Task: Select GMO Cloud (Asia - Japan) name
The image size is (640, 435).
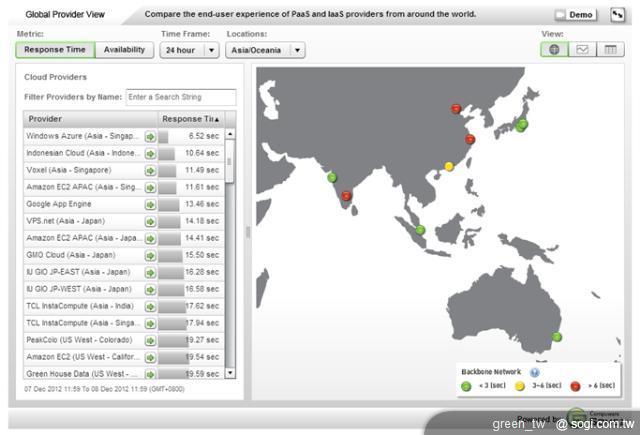Action: click(x=71, y=255)
